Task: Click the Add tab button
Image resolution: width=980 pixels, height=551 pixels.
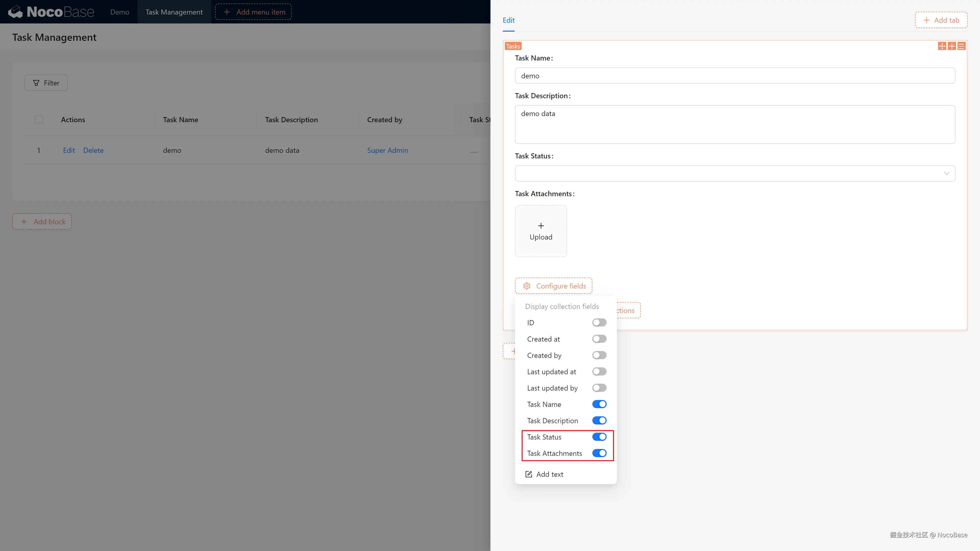Action: click(941, 20)
